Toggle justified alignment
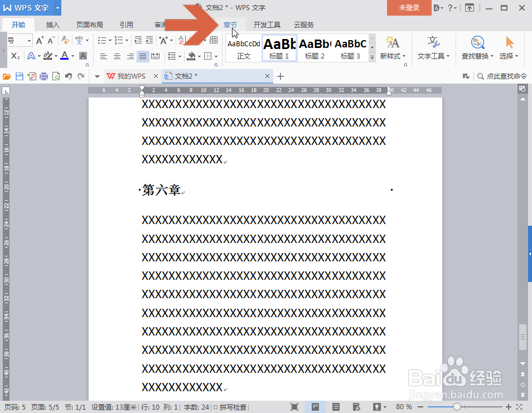 pyautogui.click(x=143, y=56)
